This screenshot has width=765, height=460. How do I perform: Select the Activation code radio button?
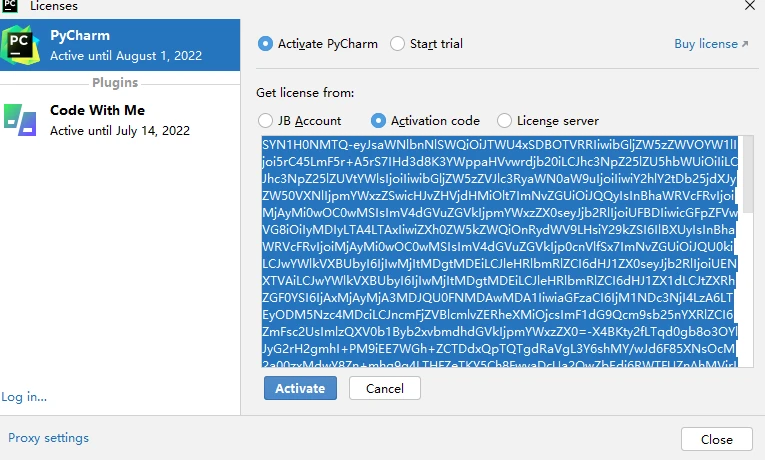point(378,121)
